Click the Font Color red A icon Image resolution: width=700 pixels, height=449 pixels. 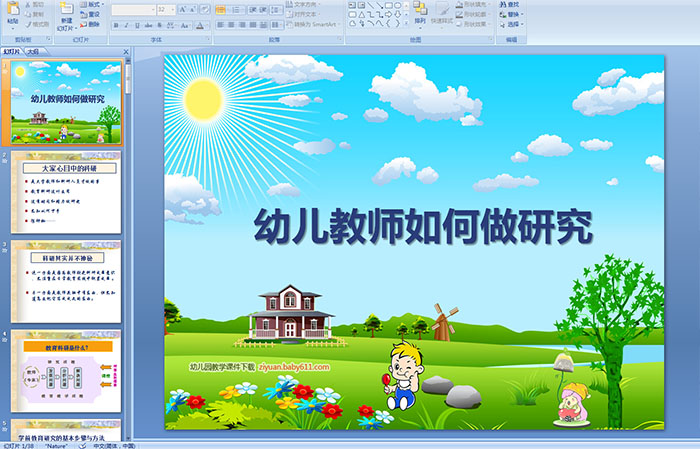[200, 25]
